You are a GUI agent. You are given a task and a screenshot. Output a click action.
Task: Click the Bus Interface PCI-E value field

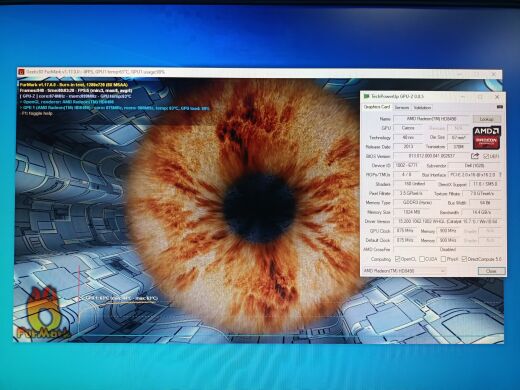(x=473, y=175)
